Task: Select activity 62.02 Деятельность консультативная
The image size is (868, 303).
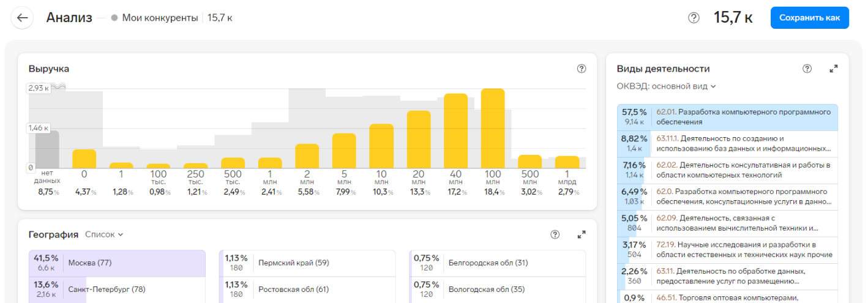Action: click(727, 170)
